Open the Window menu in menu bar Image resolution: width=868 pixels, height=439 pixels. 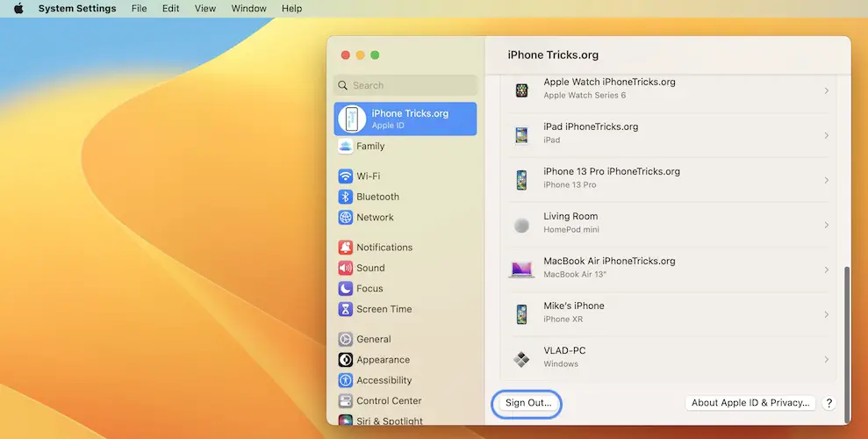click(248, 9)
